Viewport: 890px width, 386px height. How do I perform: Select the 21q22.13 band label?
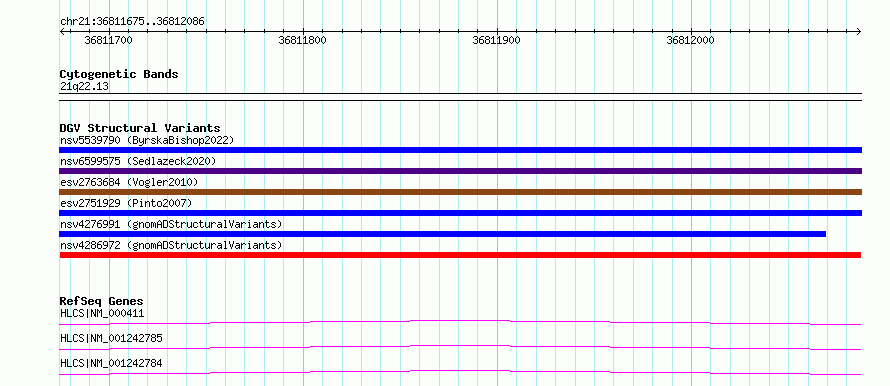[84, 87]
